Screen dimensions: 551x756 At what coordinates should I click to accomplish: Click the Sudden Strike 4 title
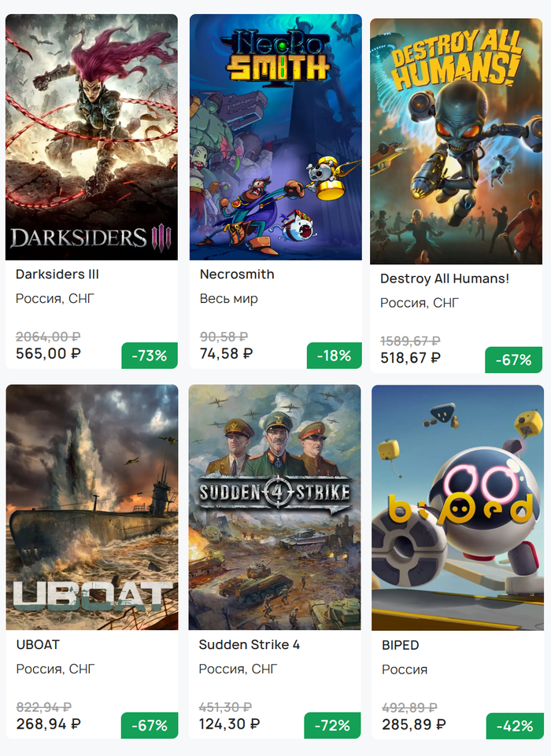pos(250,644)
